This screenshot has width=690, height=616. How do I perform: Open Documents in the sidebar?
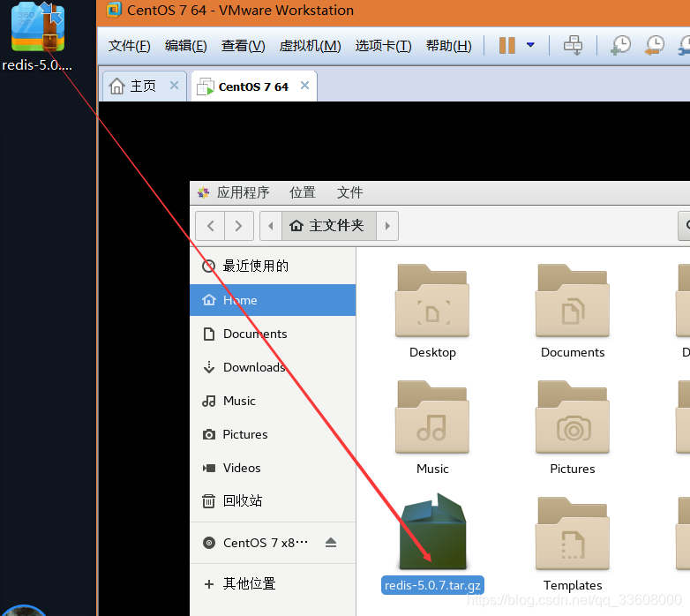click(273, 334)
